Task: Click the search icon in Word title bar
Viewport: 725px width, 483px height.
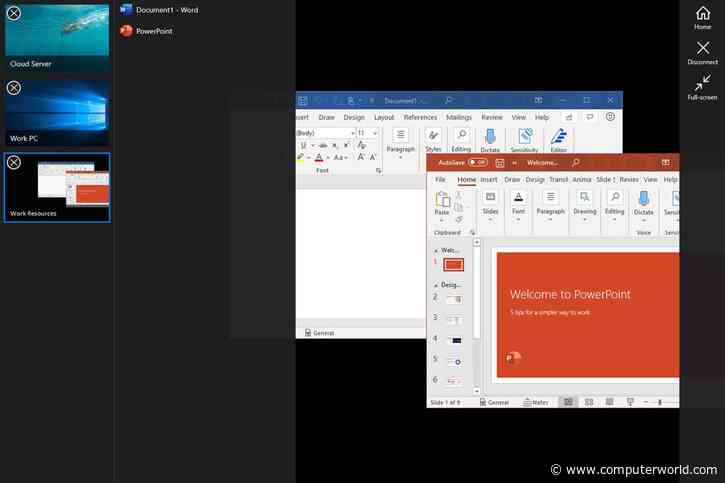Action: pos(448,100)
